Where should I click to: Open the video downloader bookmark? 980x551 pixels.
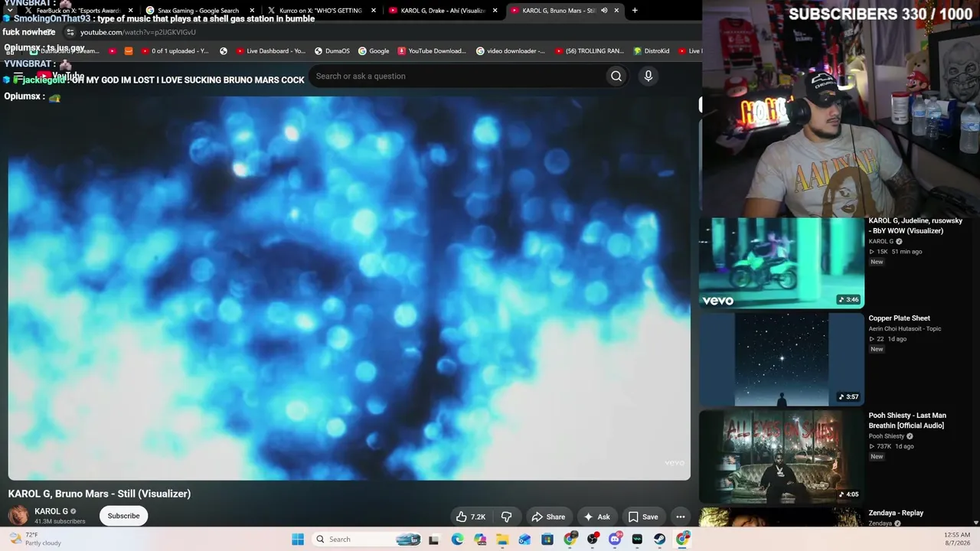511,51
